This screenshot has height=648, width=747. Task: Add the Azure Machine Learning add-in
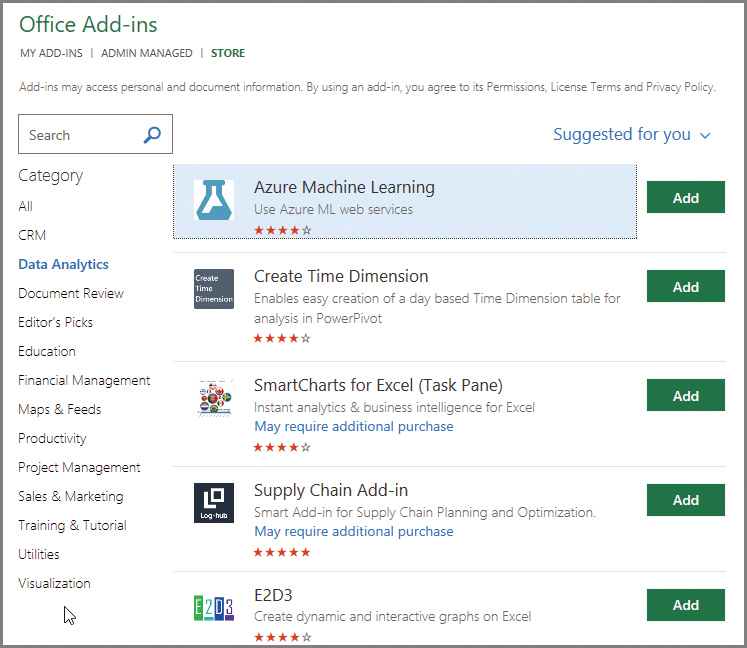pyautogui.click(x=685, y=198)
